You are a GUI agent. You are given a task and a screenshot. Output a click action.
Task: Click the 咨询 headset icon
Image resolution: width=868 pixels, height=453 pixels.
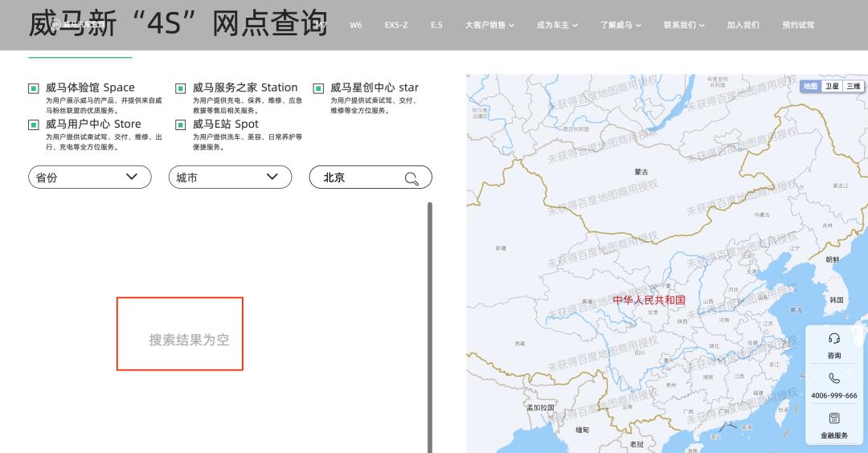pyautogui.click(x=834, y=338)
